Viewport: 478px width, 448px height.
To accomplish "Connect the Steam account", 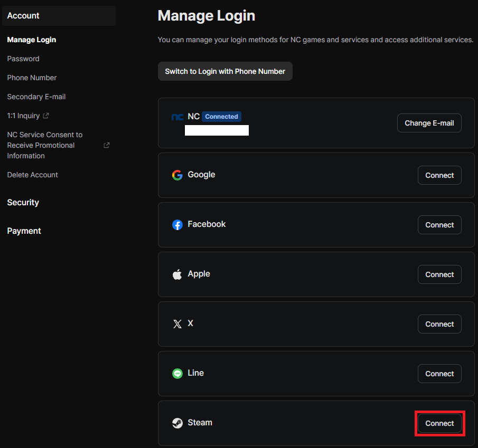I will point(439,423).
